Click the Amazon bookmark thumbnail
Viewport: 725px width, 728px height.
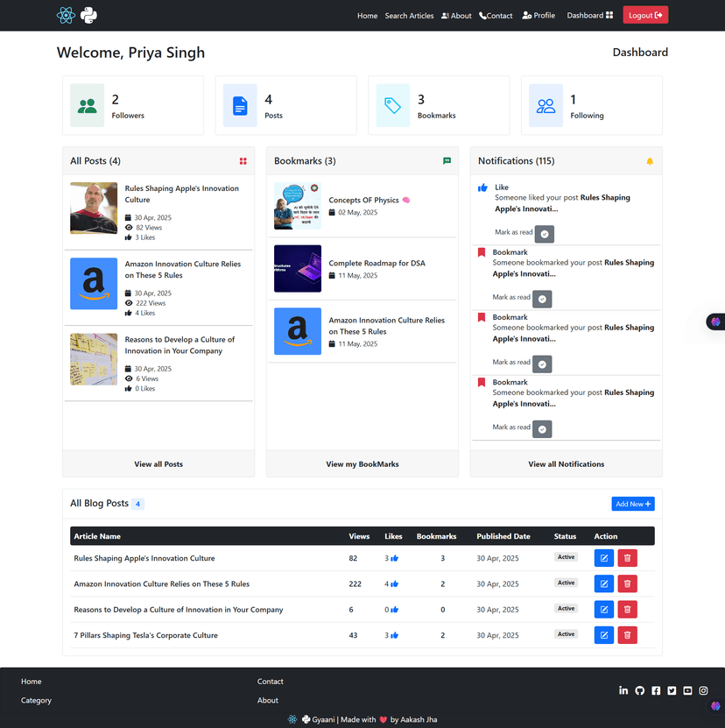pos(298,331)
